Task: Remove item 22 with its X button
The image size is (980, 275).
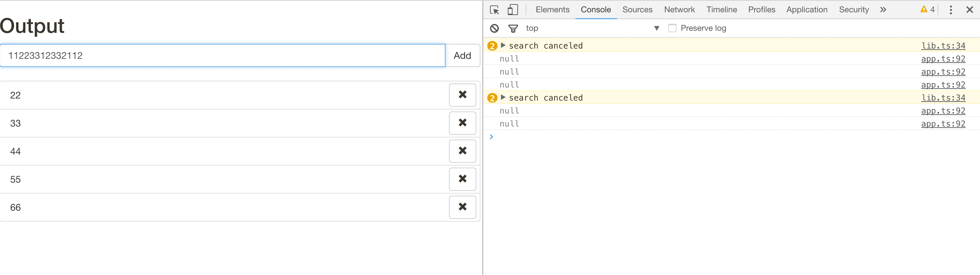Action: click(x=462, y=95)
